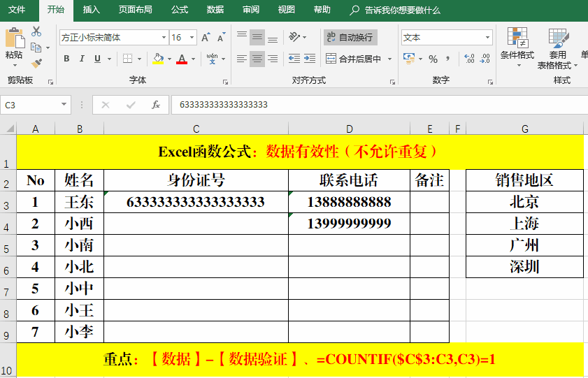Click the Cut scissors icon
588x378 pixels.
[36, 31]
